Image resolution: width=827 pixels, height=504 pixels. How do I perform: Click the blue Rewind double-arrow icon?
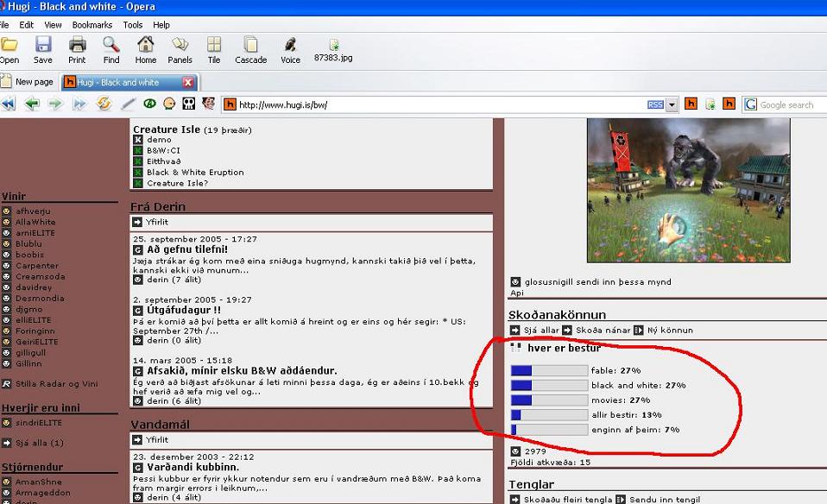pos(9,104)
